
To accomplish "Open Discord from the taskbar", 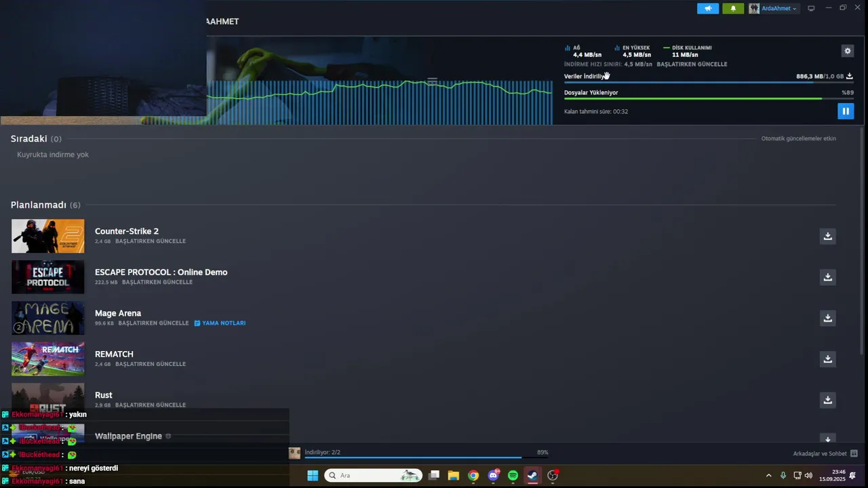I will pyautogui.click(x=493, y=476).
